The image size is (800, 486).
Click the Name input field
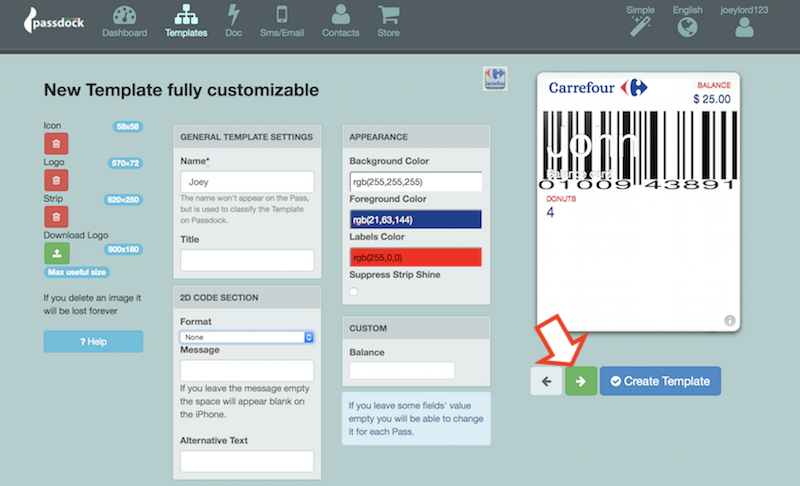(x=247, y=182)
